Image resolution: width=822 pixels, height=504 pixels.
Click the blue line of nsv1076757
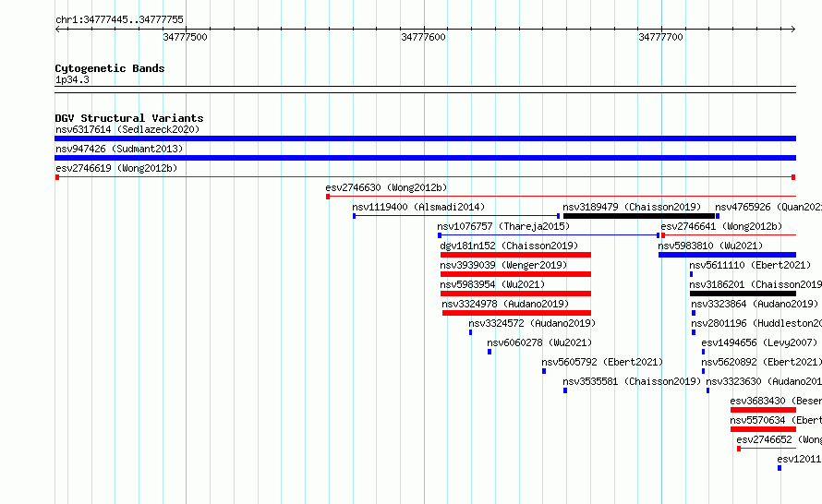pos(549,235)
